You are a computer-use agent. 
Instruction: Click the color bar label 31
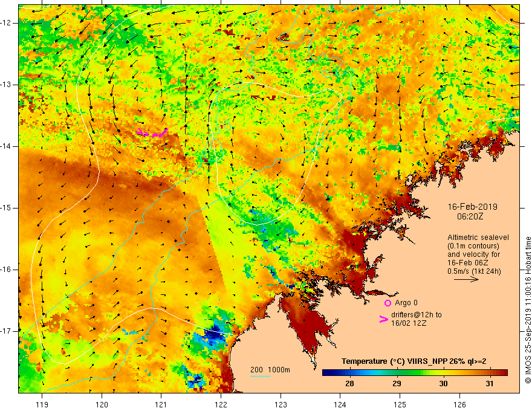(x=489, y=384)
